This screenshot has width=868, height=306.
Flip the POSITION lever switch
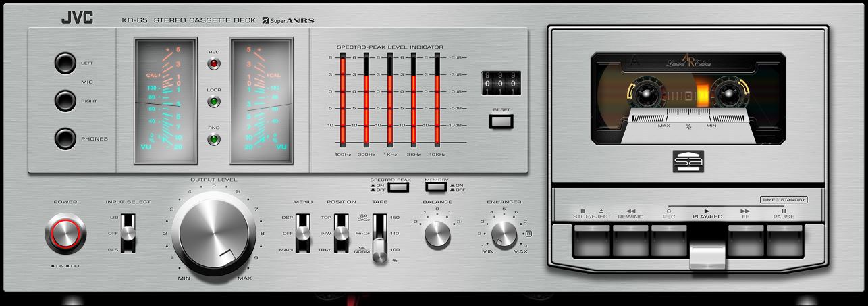tap(341, 233)
